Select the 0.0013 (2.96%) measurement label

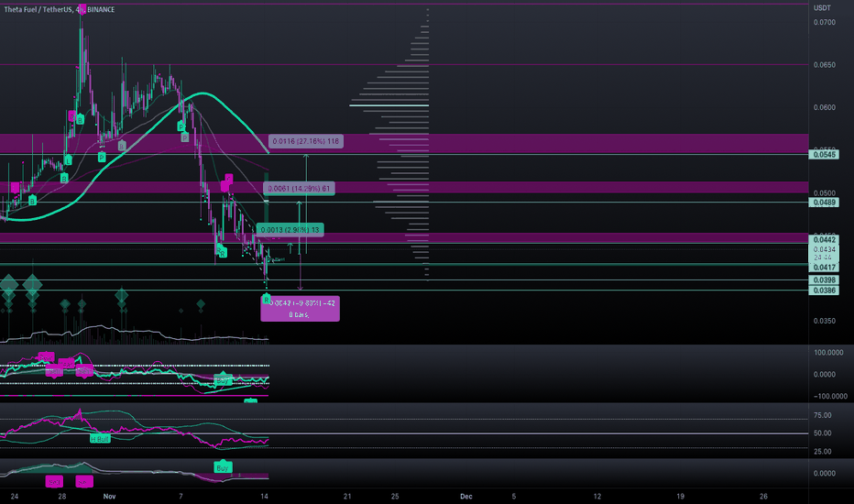coord(290,230)
